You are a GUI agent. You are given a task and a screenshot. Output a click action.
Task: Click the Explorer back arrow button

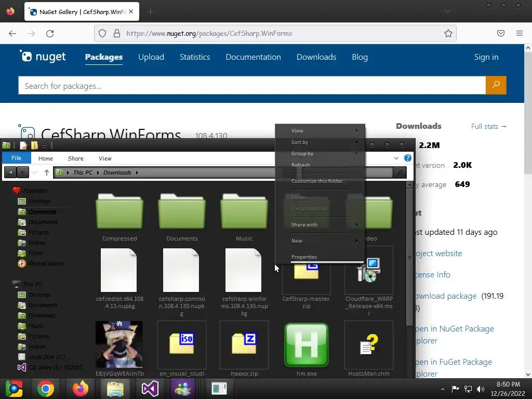[10, 172]
